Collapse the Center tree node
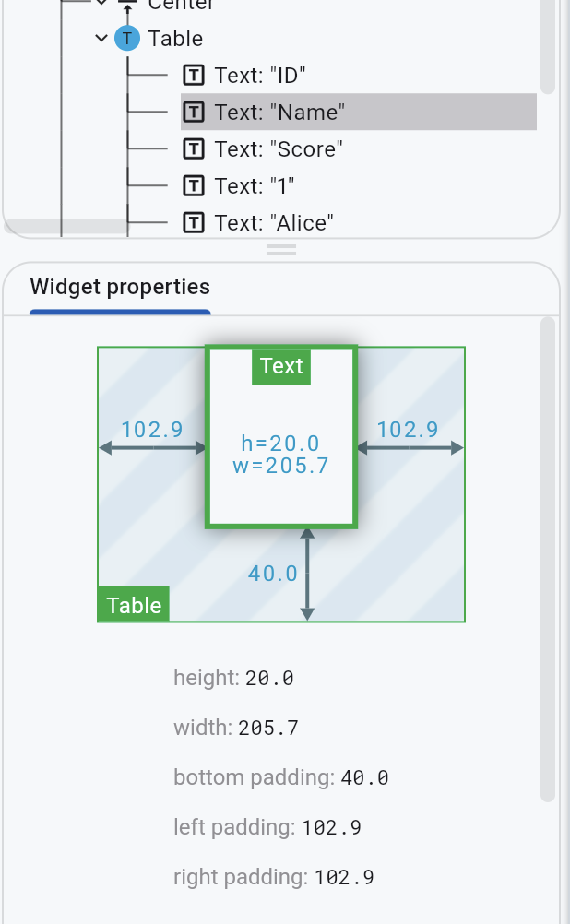The image size is (570, 924). tap(101, 4)
